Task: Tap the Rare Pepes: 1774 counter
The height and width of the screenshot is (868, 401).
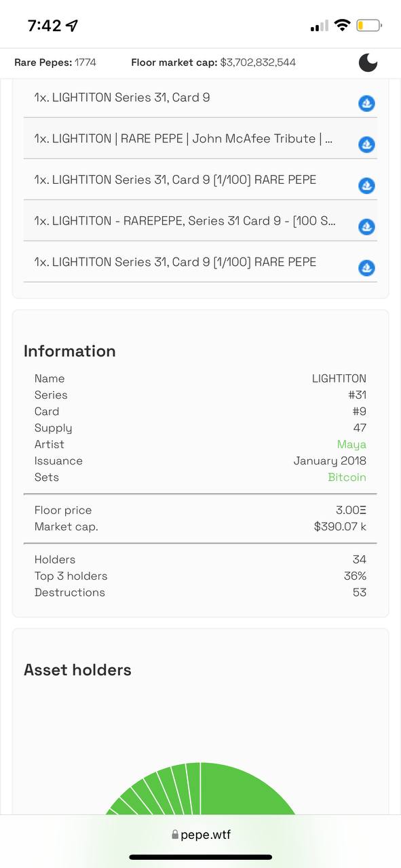Action: 55,62
